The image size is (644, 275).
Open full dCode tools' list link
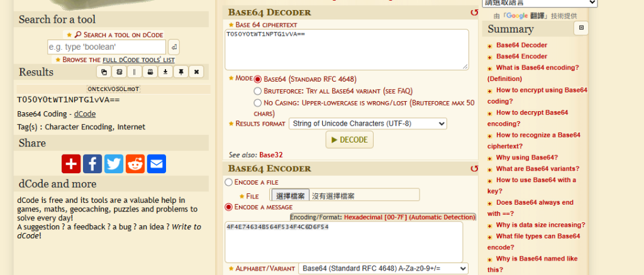tap(139, 60)
